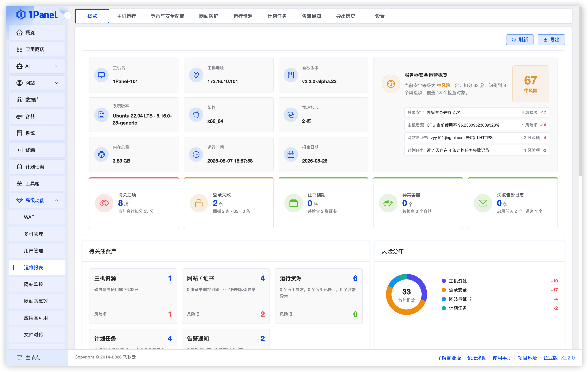Open the 网站防护 tab
Image resolution: width=588 pixels, height=372 pixels.
tap(209, 16)
